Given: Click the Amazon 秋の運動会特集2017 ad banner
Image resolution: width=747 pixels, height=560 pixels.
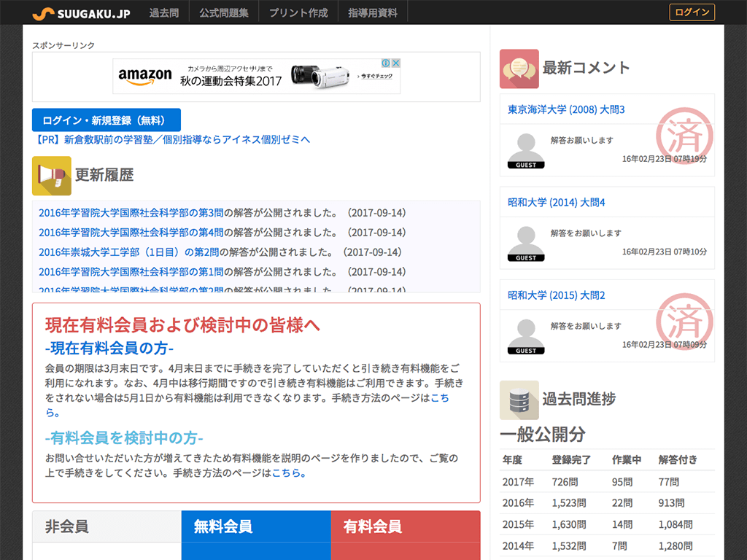Looking at the screenshot, I should click(255, 76).
